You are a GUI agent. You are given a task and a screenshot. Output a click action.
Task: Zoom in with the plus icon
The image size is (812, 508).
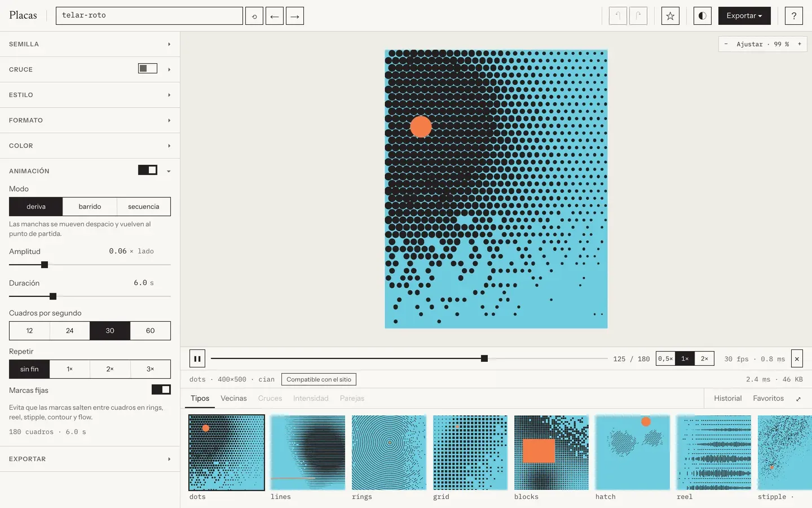click(800, 44)
